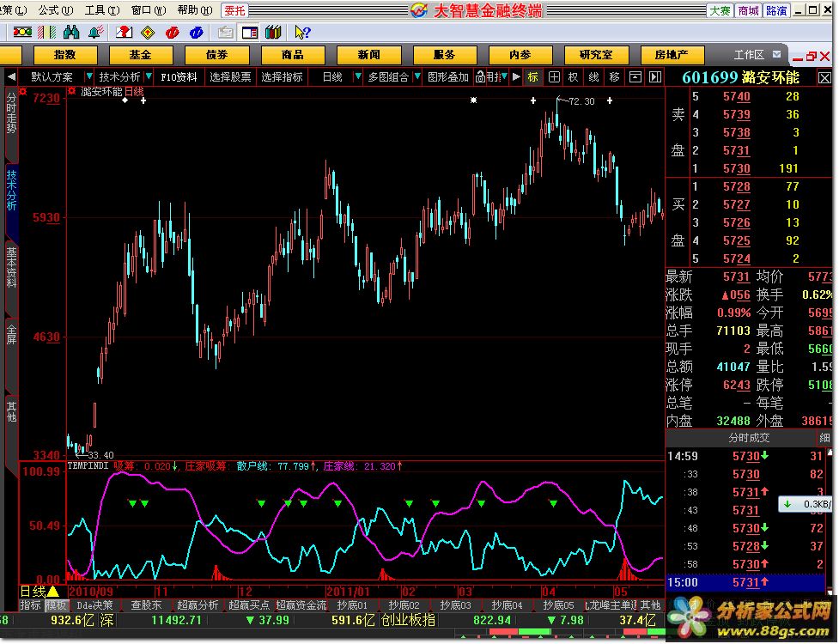Image resolution: width=839 pixels, height=644 pixels.
Task: Click the 委托 button
Action: (x=234, y=10)
